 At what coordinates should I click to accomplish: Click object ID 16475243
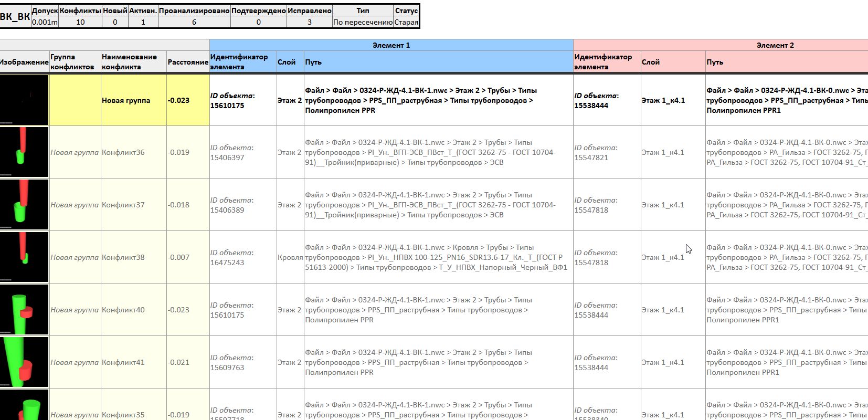tap(227, 262)
